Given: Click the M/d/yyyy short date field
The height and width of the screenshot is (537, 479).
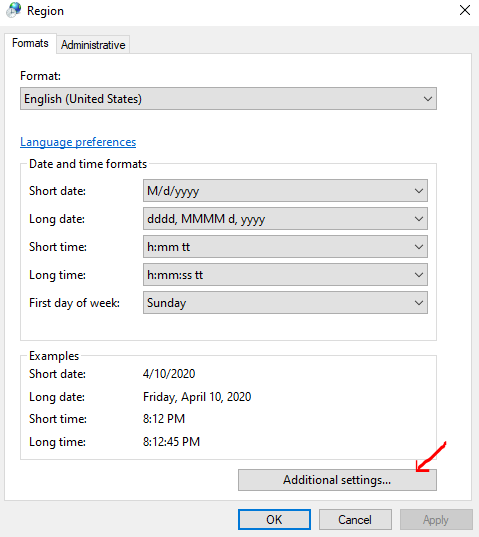Looking at the screenshot, I should 173,191.
